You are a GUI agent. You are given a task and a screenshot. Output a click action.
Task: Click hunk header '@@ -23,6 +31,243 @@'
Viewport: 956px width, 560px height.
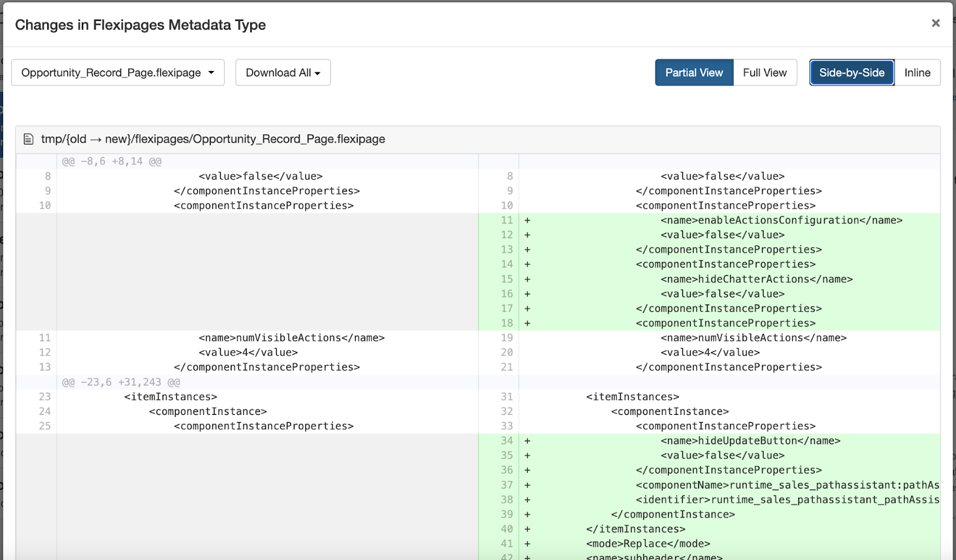(121, 382)
